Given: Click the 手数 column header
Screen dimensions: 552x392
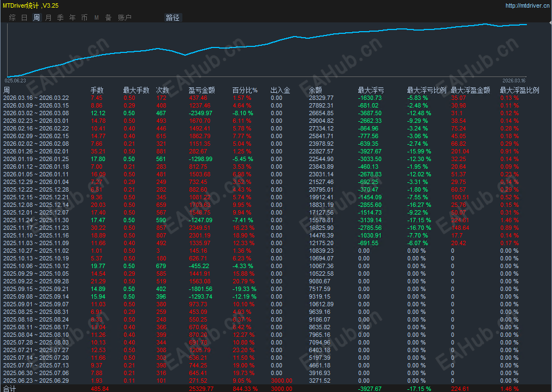Looking at the screenshot, I should tap(97, 90).
